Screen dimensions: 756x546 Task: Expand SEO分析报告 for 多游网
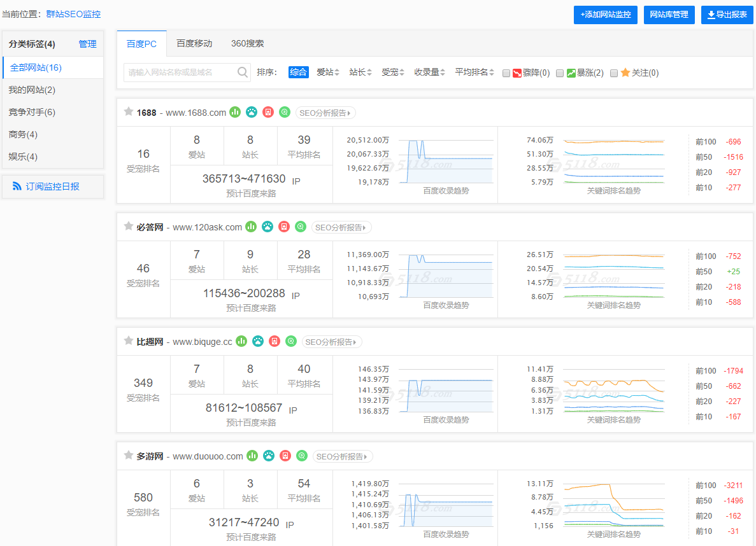[x=343, y=456]
